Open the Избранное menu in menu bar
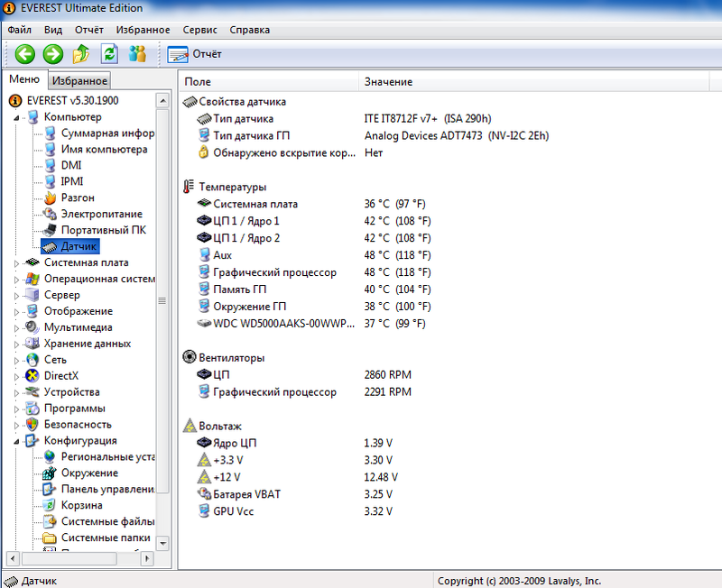 [143, 30]
